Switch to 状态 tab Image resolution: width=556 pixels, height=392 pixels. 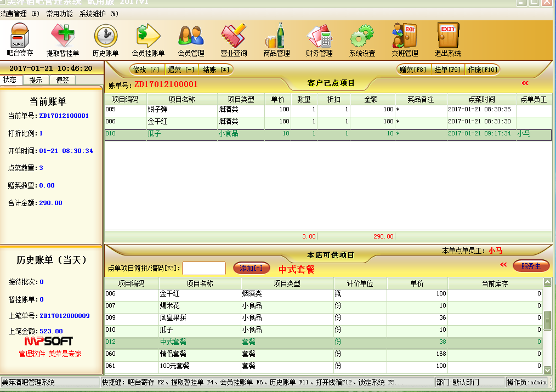click(x=10, y=79)
